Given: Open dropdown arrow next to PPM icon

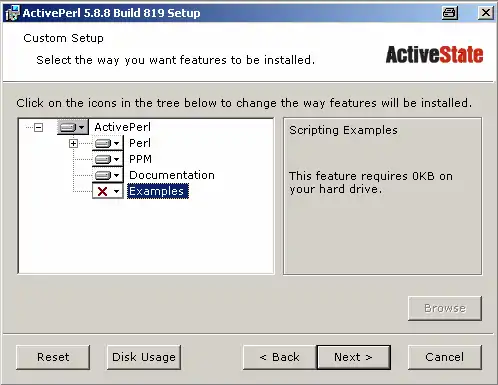Looking at the screenshot, I should tap(116, 159).
